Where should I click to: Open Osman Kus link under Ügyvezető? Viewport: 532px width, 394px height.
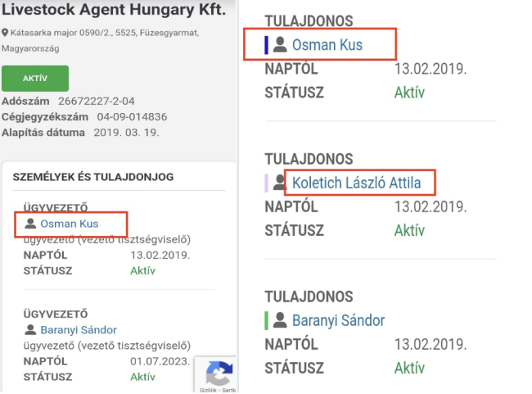click(x=70, y=224)
